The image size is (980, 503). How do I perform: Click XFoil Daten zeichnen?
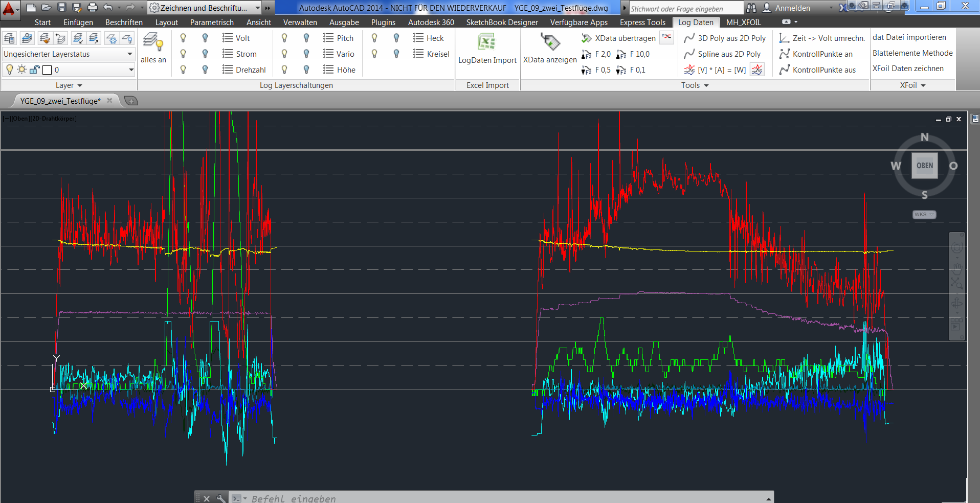(x=908, y=68)
